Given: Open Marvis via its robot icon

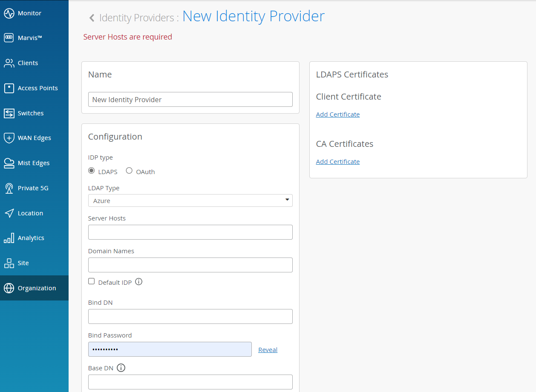Looking at the screenshot, I should click(9, 38).
